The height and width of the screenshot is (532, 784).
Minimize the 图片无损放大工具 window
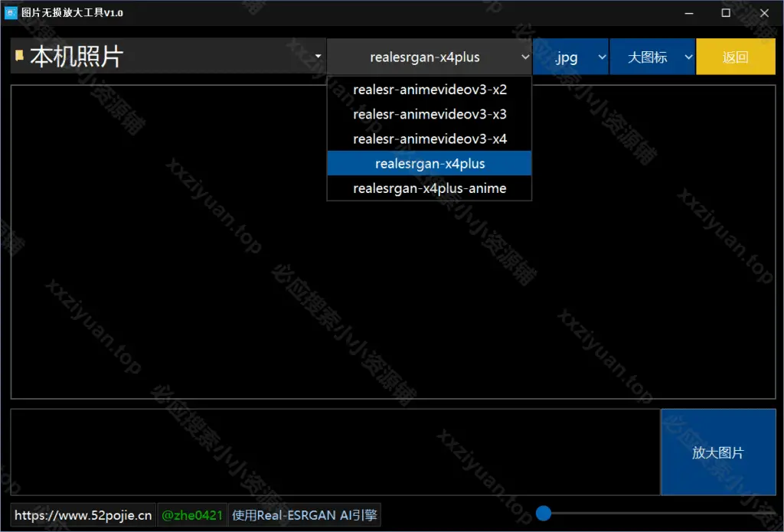pos(690,13)
